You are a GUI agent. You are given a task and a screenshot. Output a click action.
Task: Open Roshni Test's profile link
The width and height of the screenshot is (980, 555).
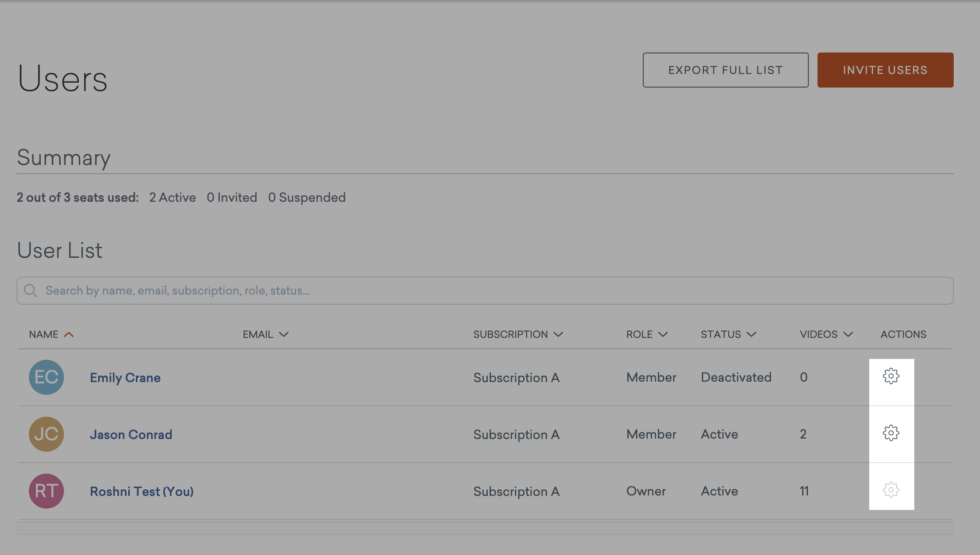pos(141,491)
